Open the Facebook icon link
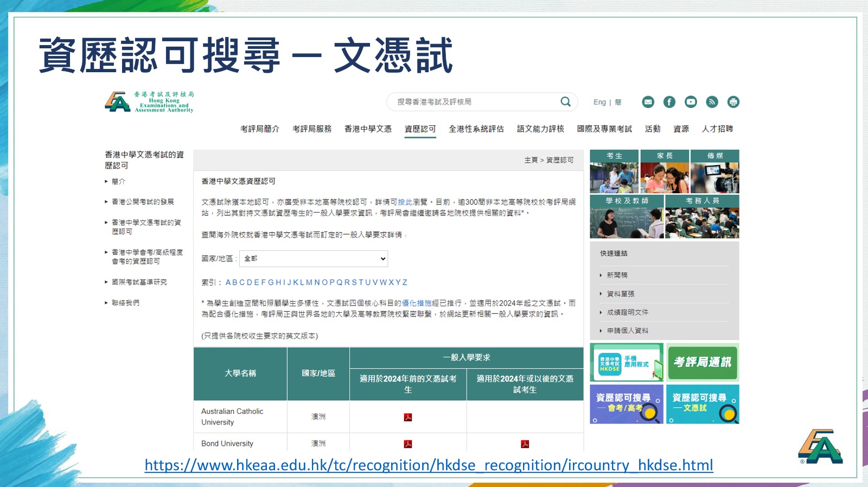This screenshot has width=868, height=487. (669, 102)
